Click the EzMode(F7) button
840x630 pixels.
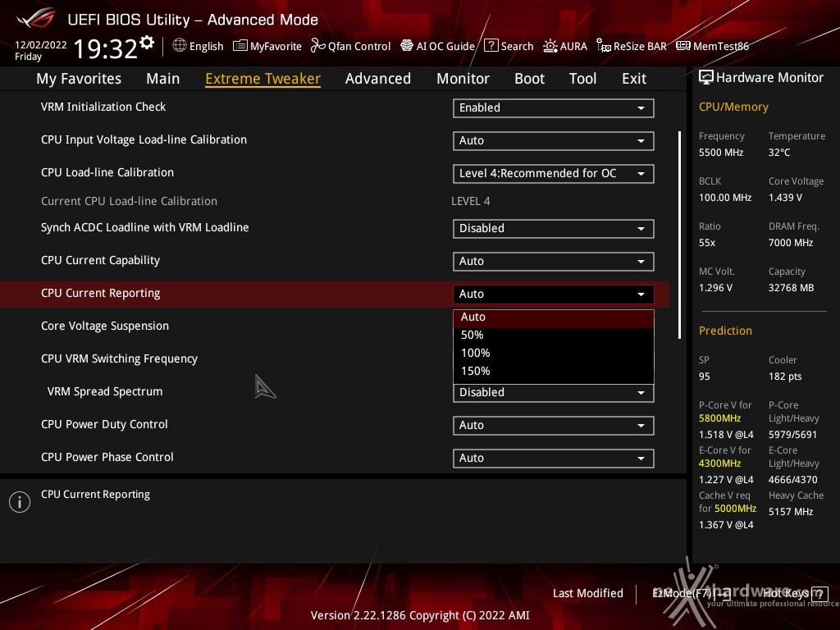691,593
